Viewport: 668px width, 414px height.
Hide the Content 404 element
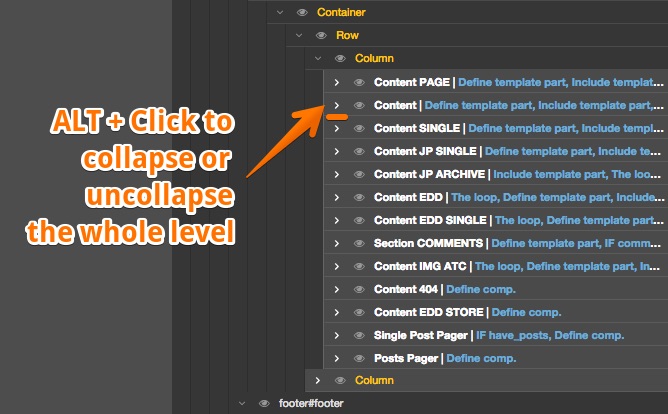tap(359, 289)
